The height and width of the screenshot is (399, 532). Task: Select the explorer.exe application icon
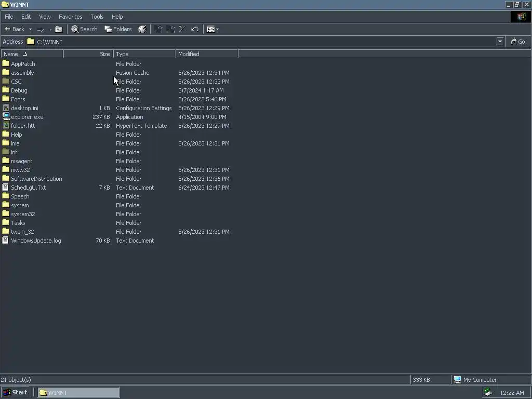pyautogui.click(x=6, y=116)
